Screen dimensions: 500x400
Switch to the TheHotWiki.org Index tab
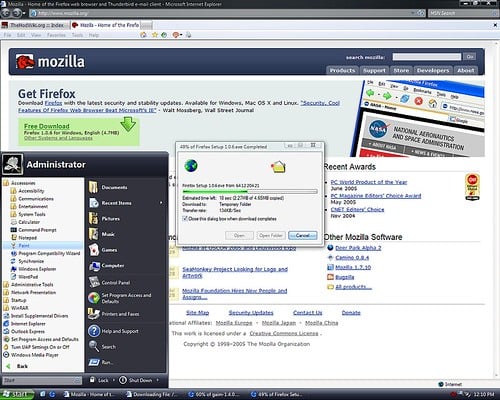coord(35,25)
